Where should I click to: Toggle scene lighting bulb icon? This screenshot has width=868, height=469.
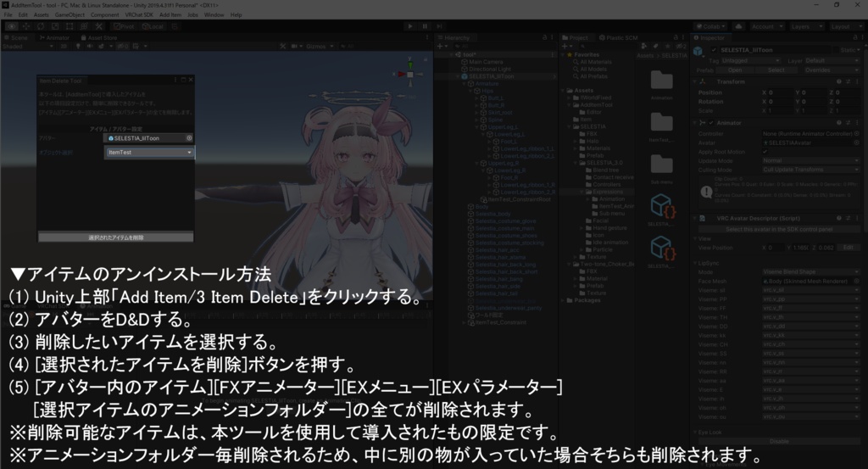click(78, 47)
